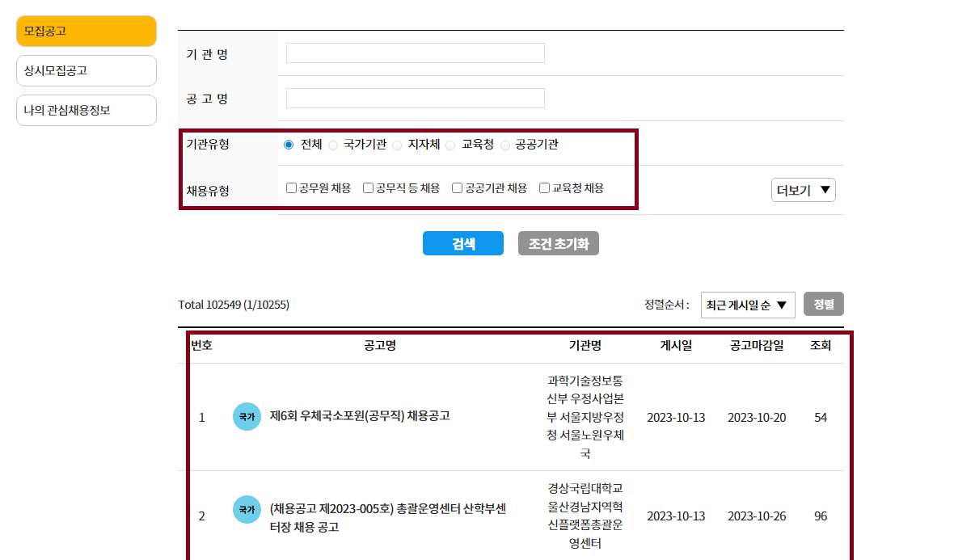The height and width of the screenshot is (560, 954).
Task: Open the 나의 관심채용정보 section
Action: (86, 110)
